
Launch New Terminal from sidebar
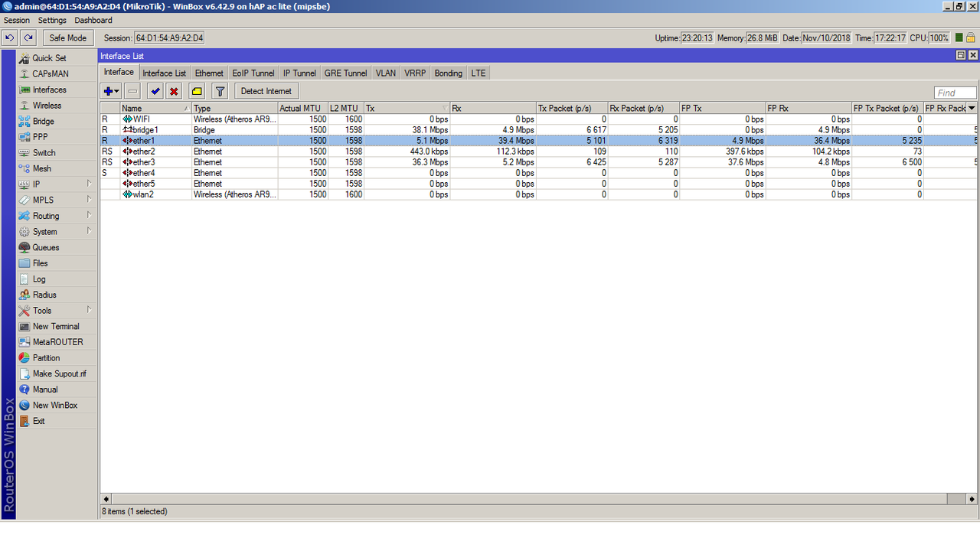57,326
